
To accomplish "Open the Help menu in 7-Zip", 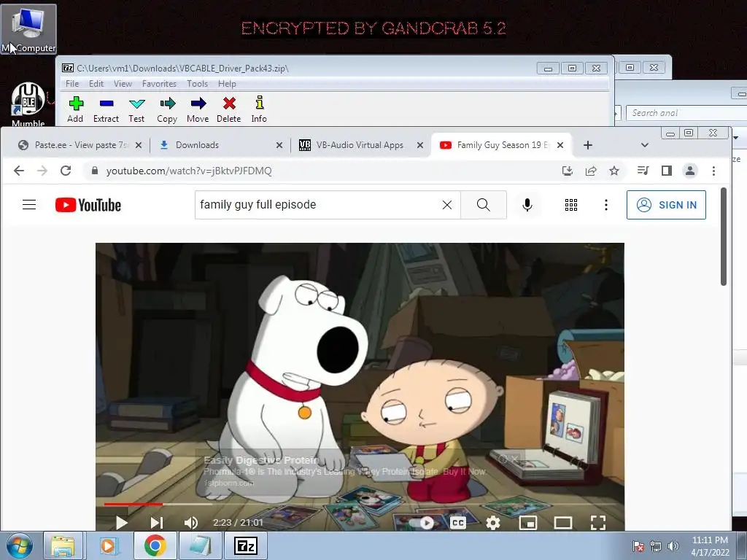I will click(227, 84).
